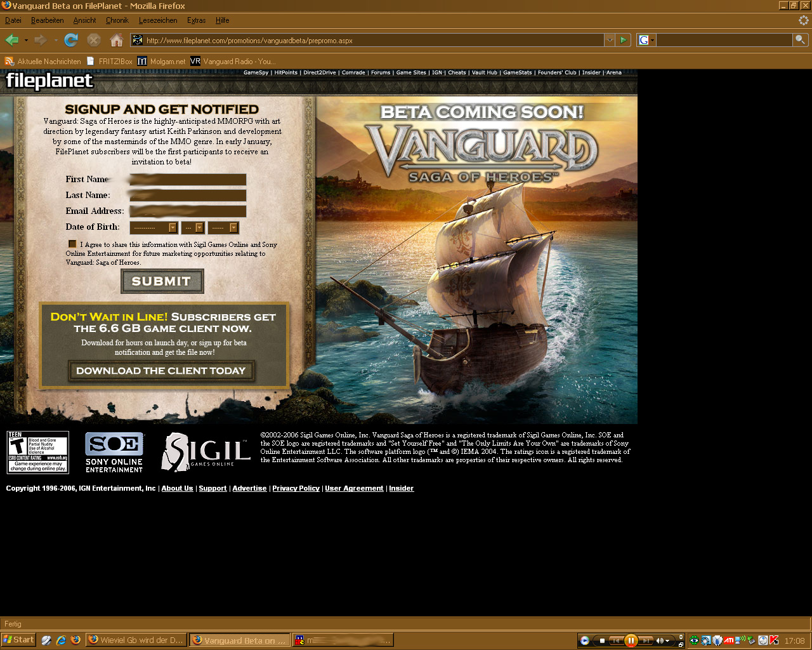Screen dimensions: 812x650
Task: Pause playback in the Media Player toolbar
Action: [631, 640]
